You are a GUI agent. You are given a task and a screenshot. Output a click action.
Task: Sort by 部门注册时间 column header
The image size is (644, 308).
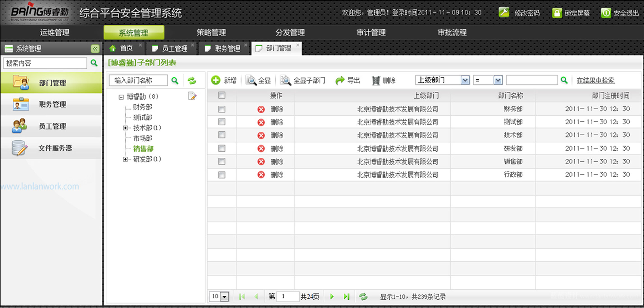coord(610,96)
